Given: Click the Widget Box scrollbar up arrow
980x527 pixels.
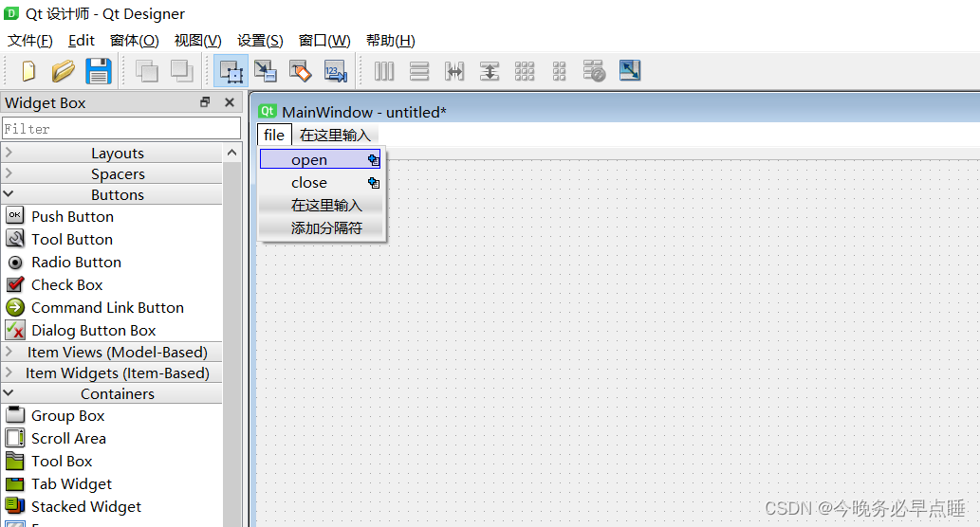Looking at the screenshot, I should [x=231, y=153].
